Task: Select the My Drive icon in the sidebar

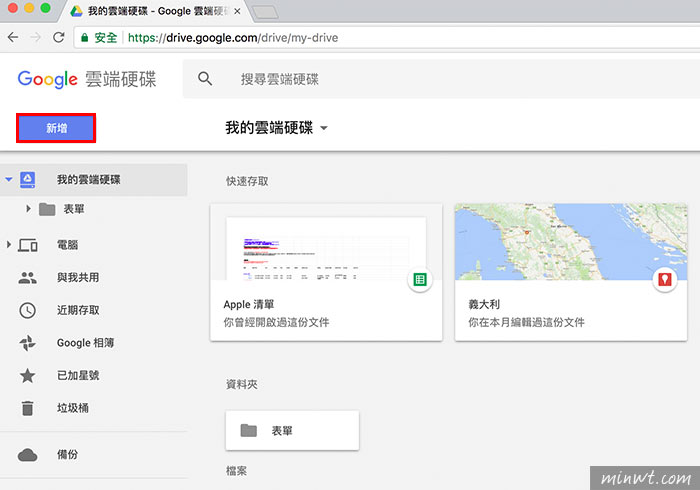Action: click(x=28, y=179)
